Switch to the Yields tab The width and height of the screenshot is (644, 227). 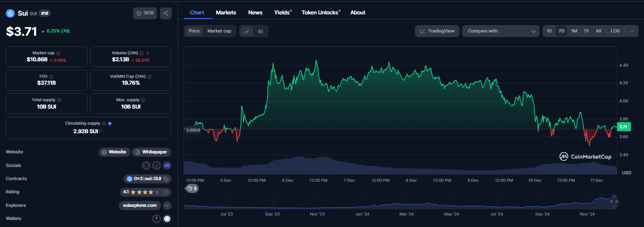click(x=282, y=13)
